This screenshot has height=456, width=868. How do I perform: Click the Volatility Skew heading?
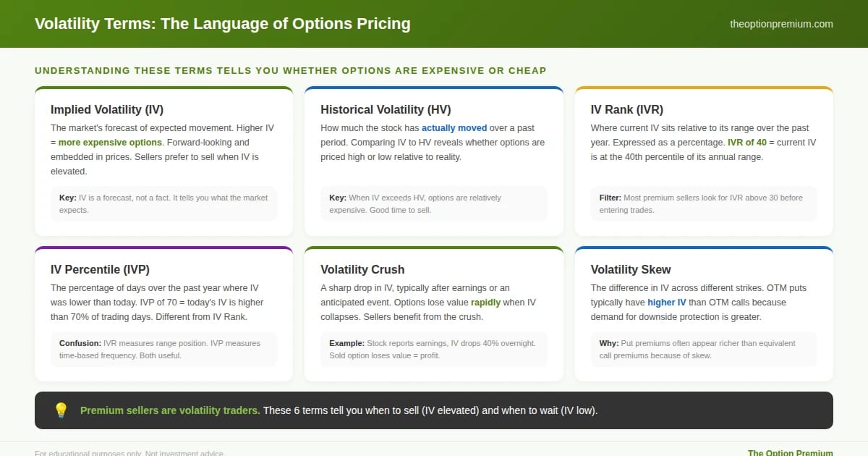tap(631, 269)
